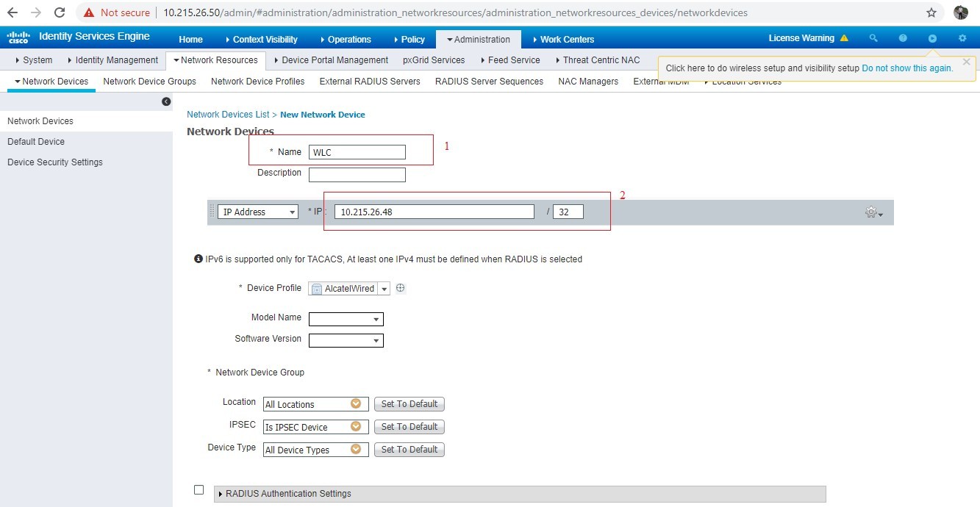The image size is (980, 507).
Task: Open the gear menu on the IP row
Action: (x=873, y=212)
